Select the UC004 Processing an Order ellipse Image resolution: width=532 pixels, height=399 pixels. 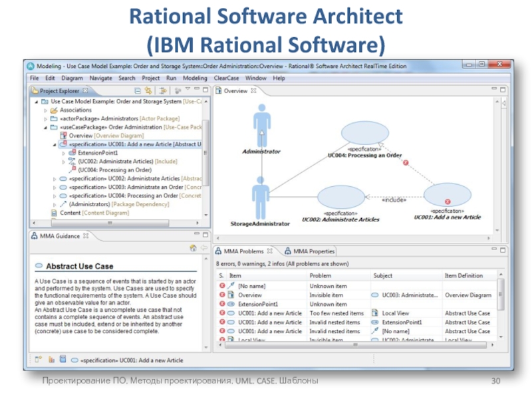pyautogui.click(x=365, y=132)
